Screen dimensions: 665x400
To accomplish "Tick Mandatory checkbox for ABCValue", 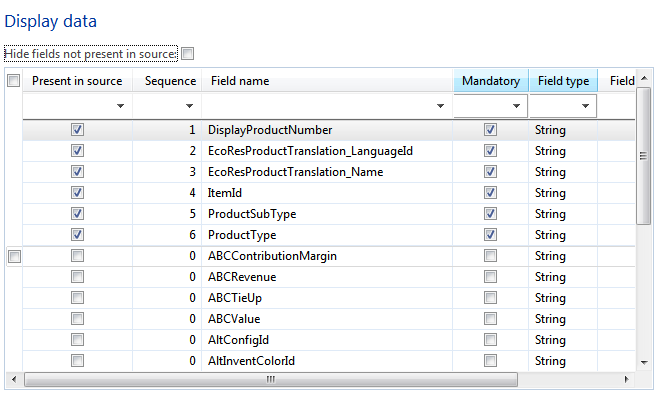I will [490, 319].
